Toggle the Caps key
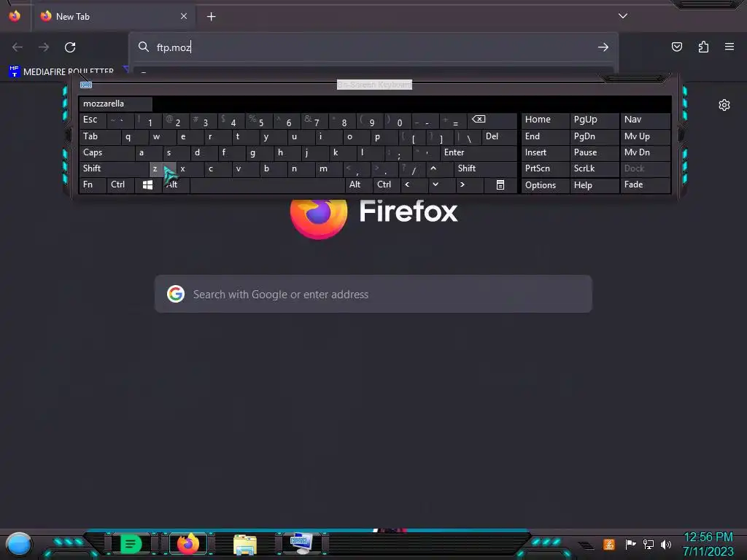Screen dimensions: 747x560 click(107, 152)
